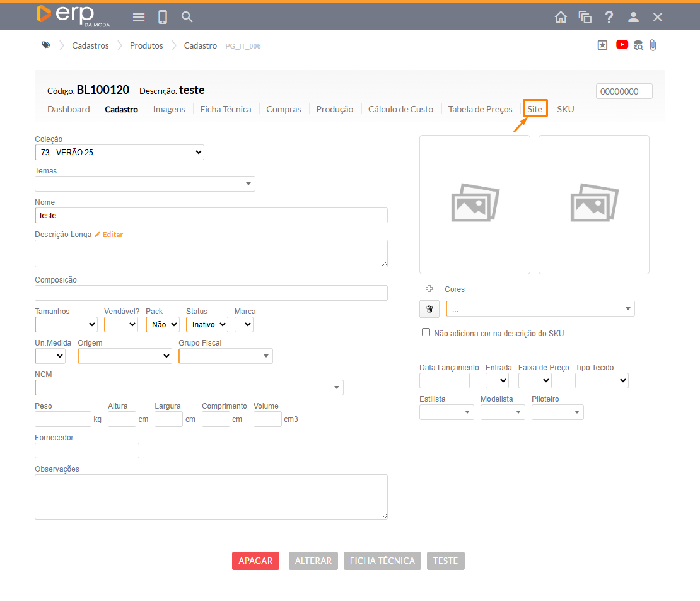This screenshot has width=700, height=601.
Task: Expand the Cores selection dropdown
Action: [540, 309]
